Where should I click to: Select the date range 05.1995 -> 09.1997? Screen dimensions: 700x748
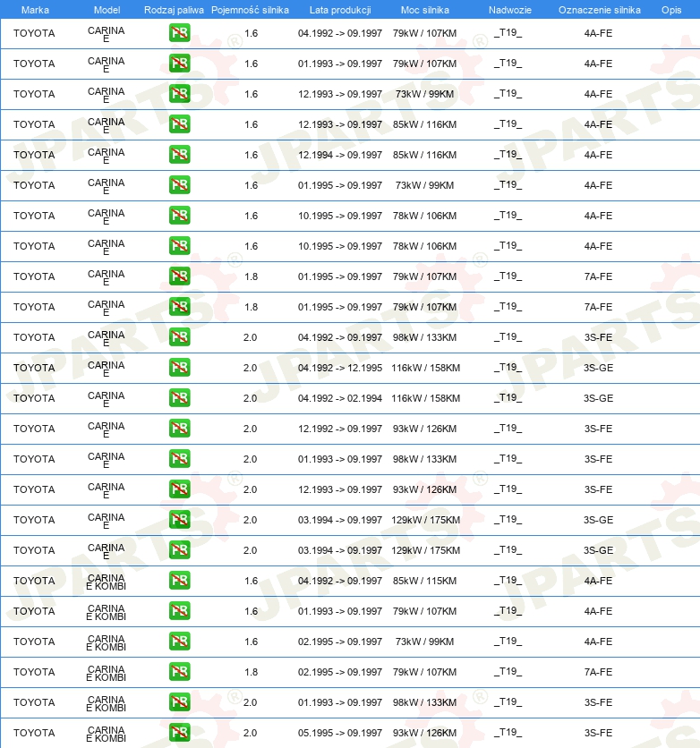[x=340, y=733]
